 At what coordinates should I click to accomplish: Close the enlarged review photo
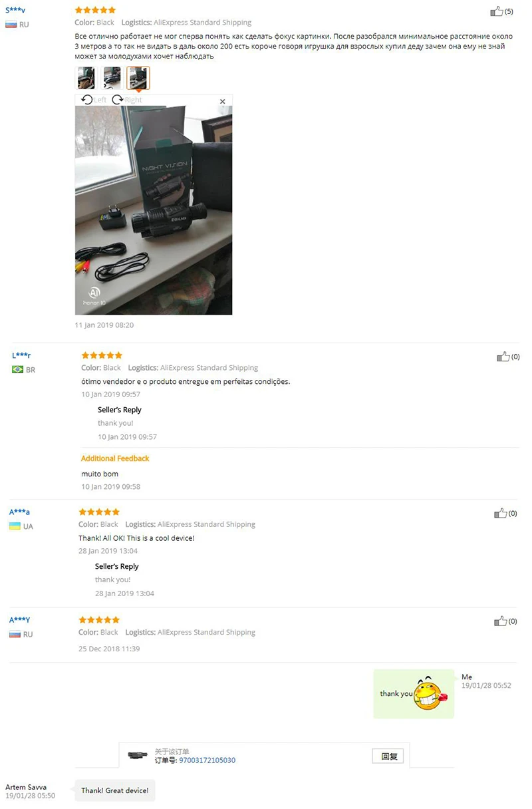click(x=223, y=101)
